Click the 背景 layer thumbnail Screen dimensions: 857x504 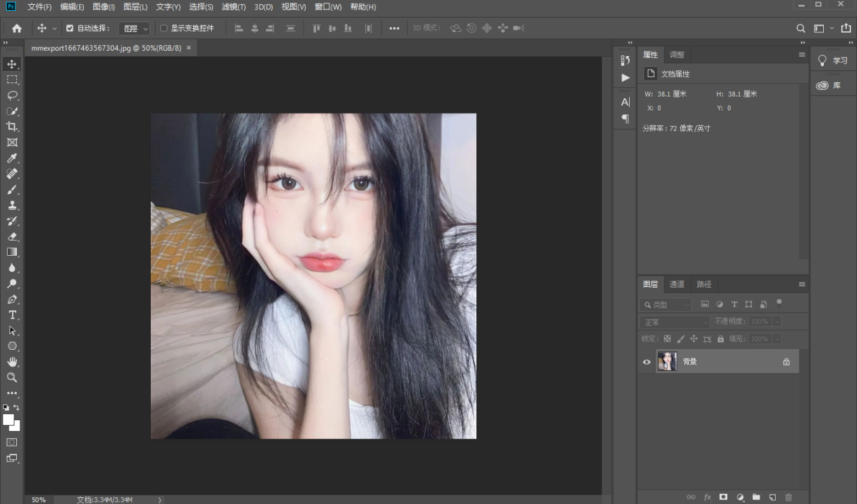click(667, 362)
